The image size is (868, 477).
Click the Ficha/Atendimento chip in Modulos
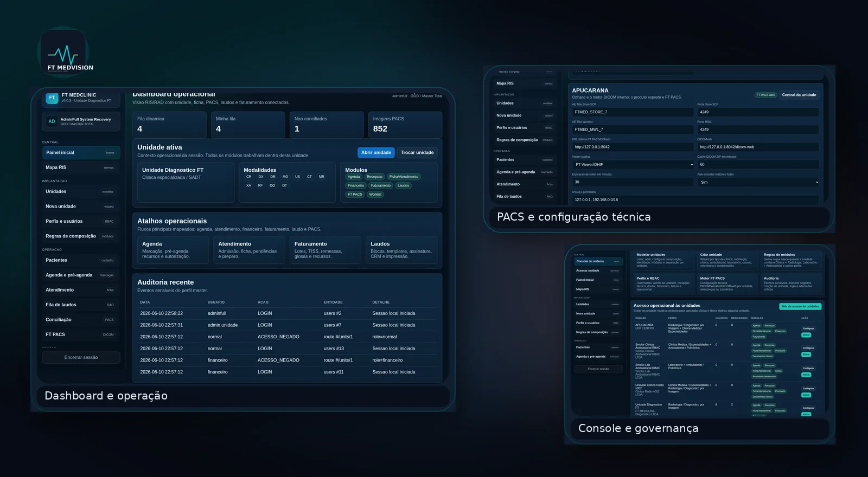(x=404, y=177)
